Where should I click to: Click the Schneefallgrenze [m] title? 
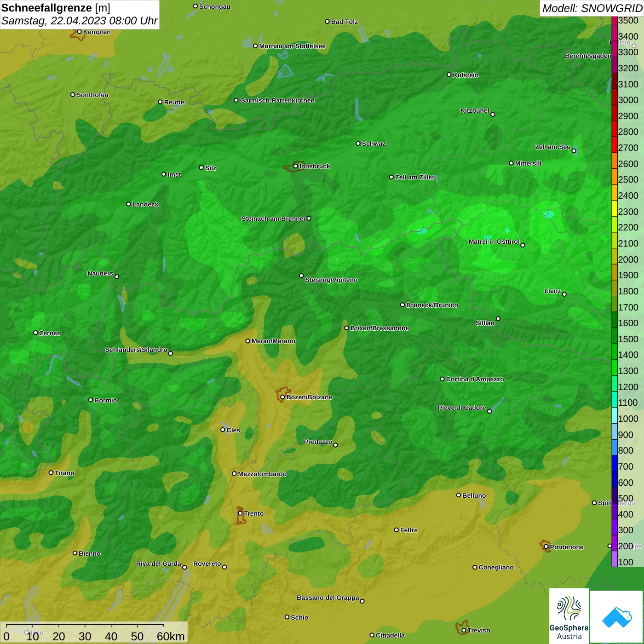[56, 8]
